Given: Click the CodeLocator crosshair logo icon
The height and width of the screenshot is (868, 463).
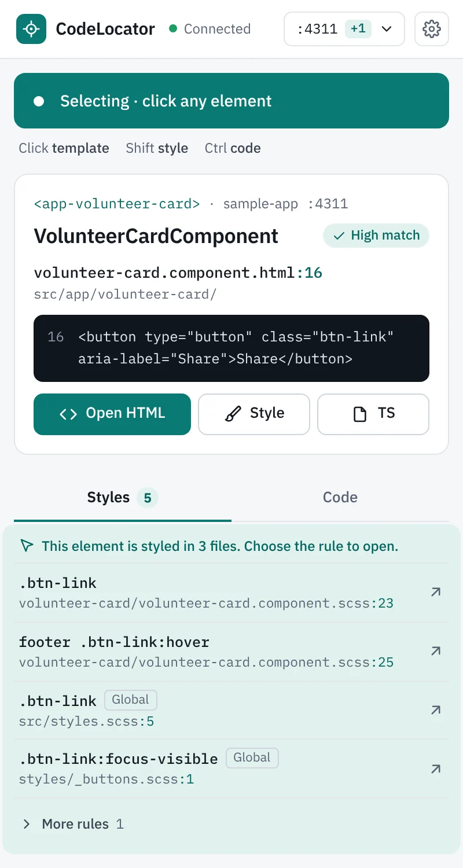Looking at the screenshot, I should tap(31, 29).
